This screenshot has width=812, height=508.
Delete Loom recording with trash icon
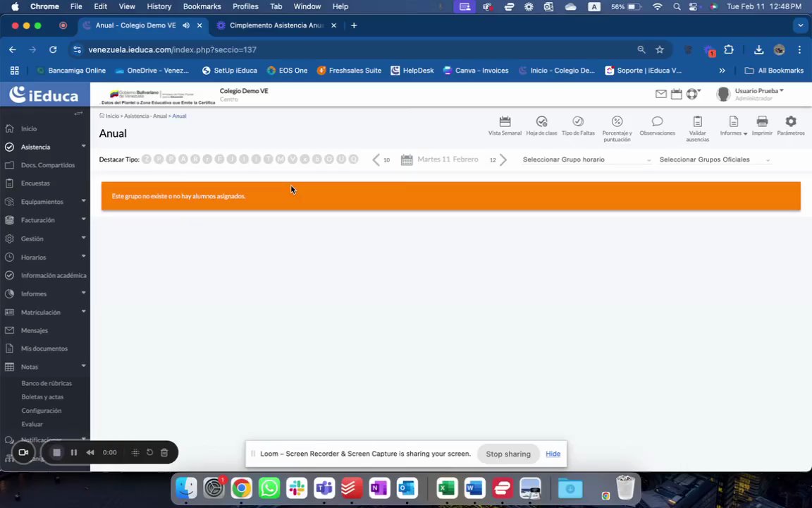164,452
